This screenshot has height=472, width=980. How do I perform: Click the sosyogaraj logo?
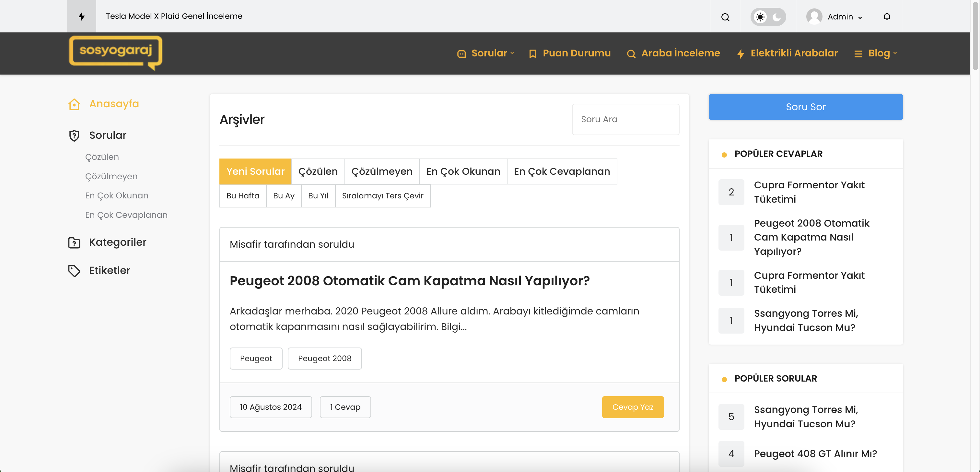pyautogui.click(x=116, y=53)
